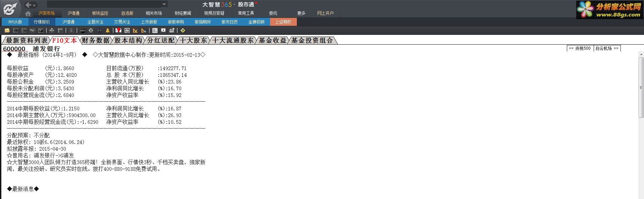
Task: Switch to the 行情报价 tab
Action: (x=42, y=22)
